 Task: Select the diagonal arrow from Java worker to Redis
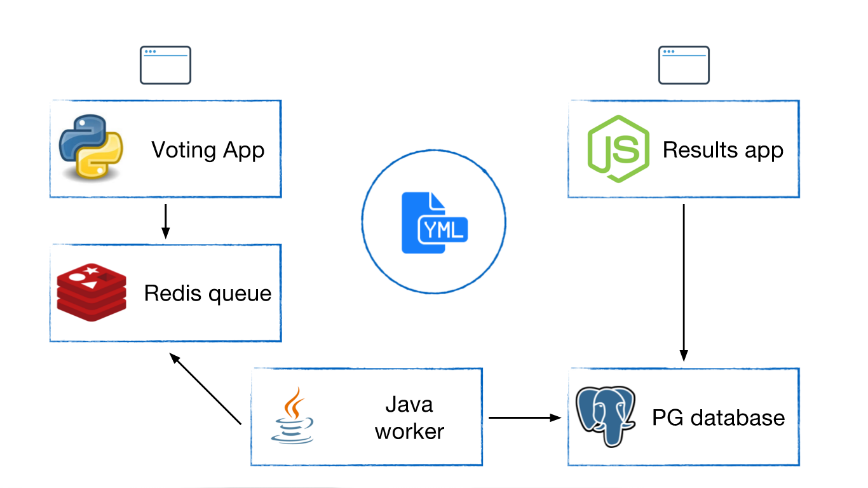pyautogui.click(x=206, y=388)
